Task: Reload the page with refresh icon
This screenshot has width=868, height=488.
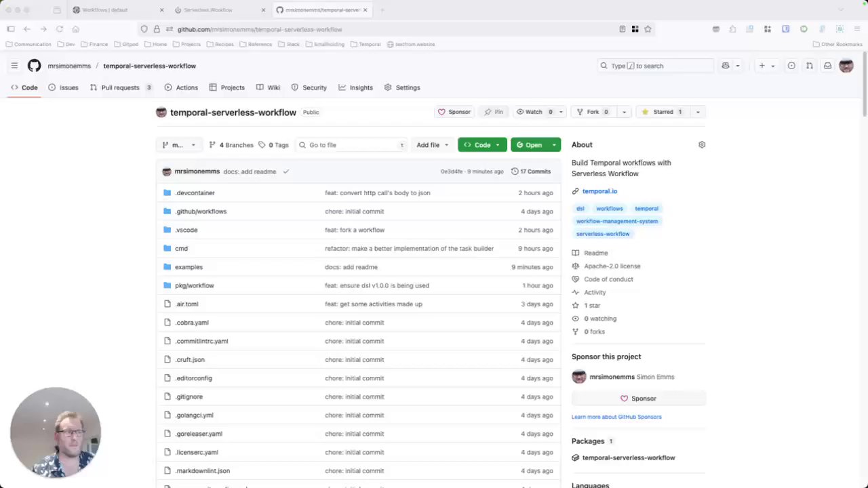Action: (60, 29)
